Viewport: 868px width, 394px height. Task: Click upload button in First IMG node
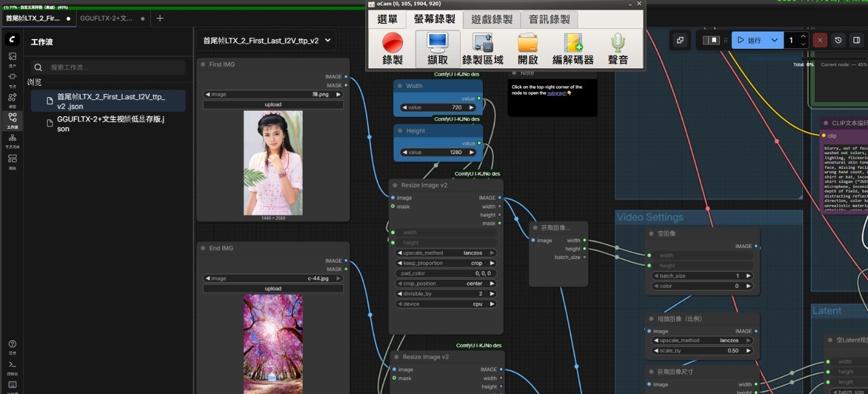[x=273, y=105]
